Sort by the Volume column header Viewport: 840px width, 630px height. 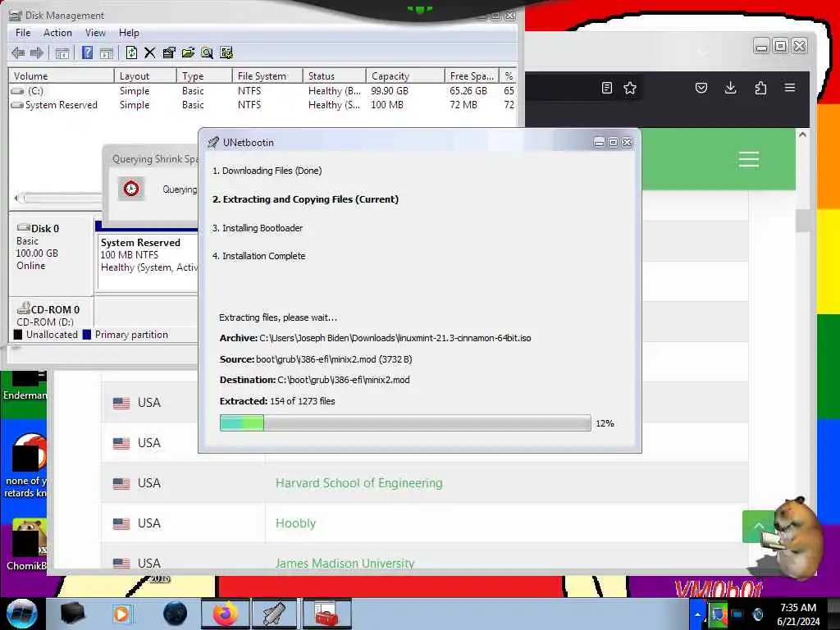[62, 76]
